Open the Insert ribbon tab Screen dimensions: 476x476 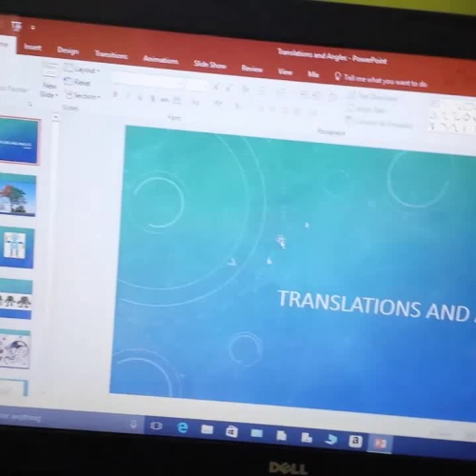(x=32, y=47)
